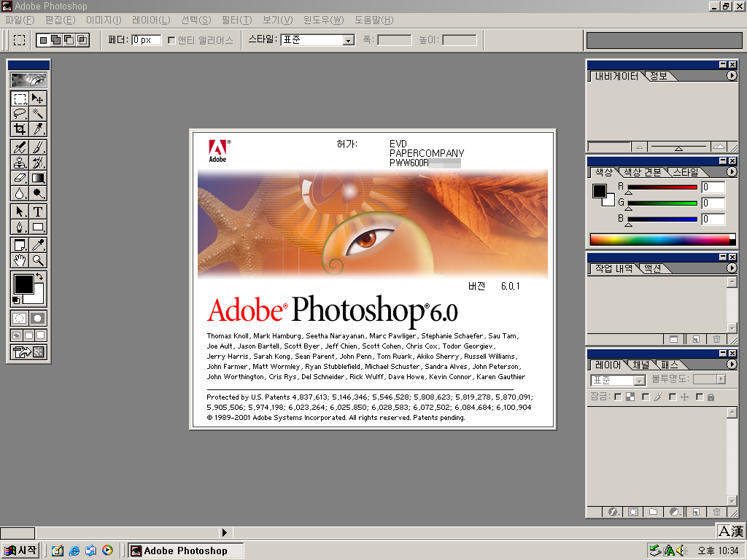Select the Airbrush tool
Screen dimensions: 747x560
click(20, 147)
